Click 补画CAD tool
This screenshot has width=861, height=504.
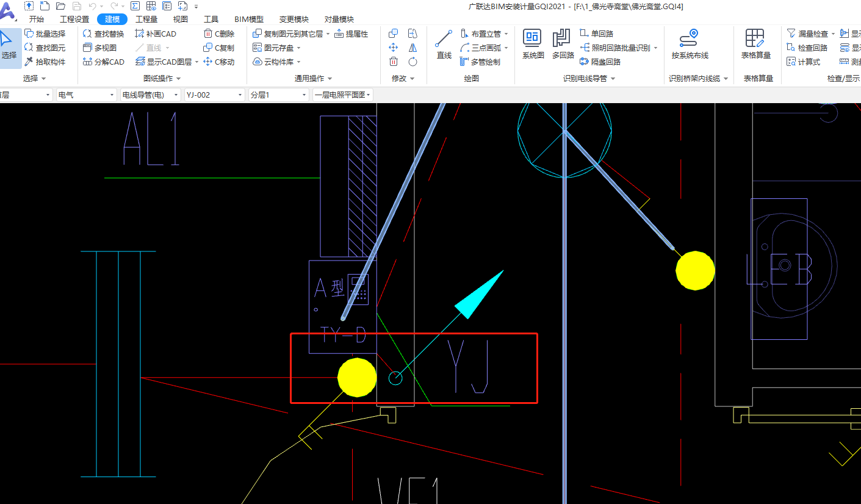pyautogui.click(x=156, y=34)
